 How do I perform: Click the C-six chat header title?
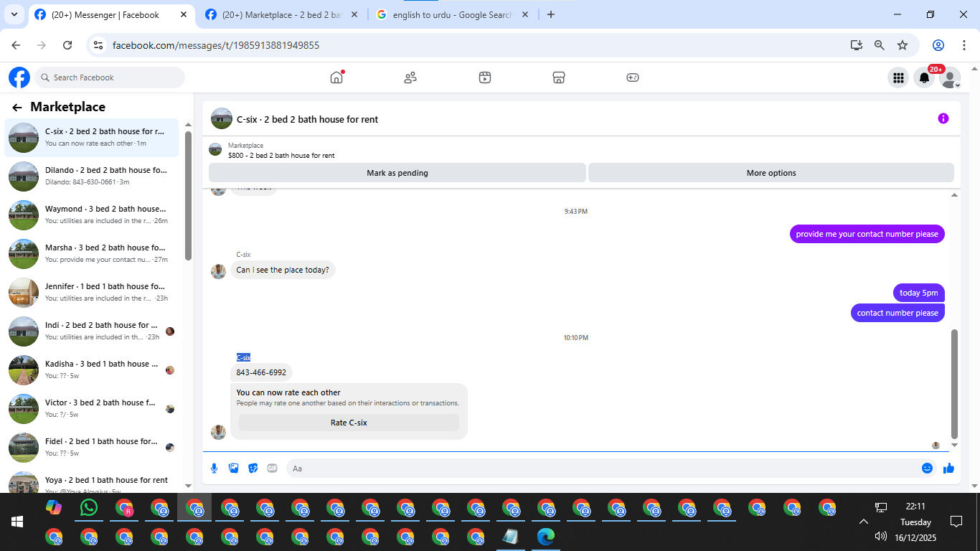click(x=307, y=119)
